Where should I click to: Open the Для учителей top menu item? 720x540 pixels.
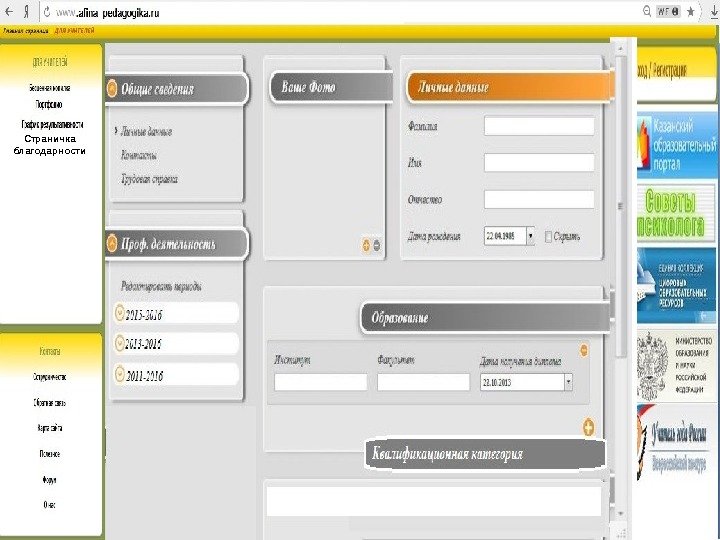pos(74,30)
